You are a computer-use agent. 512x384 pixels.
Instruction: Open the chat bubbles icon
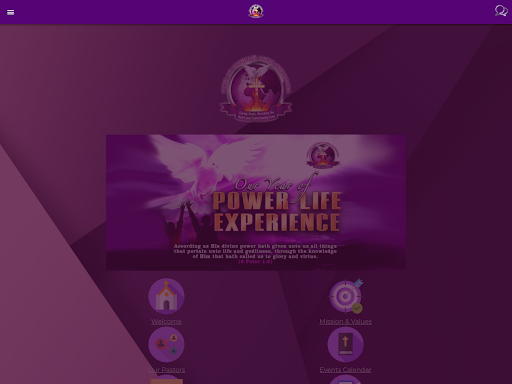(x=501, y=11)
